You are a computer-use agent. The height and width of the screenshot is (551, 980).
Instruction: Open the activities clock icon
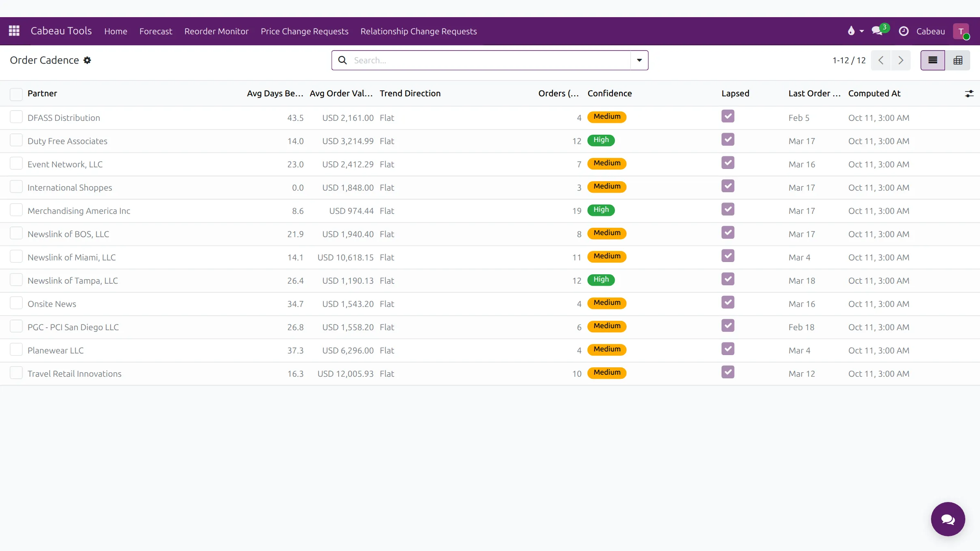point(904,31)
